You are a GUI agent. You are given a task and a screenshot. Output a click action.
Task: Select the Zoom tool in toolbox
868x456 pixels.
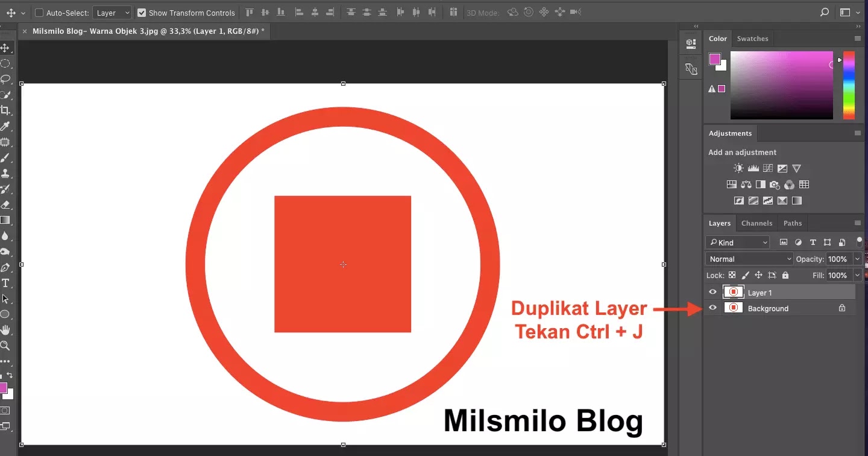click(x=5, y=346)
